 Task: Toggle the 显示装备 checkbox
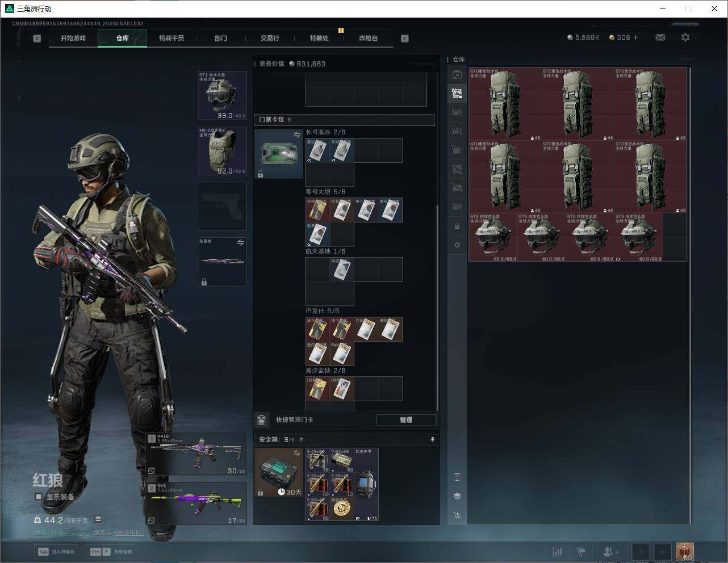(39, 497)
